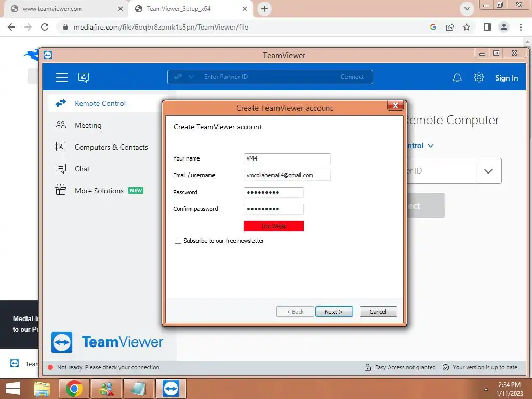
Task: Open Computers & Contacts section
Action: point(111,147)
